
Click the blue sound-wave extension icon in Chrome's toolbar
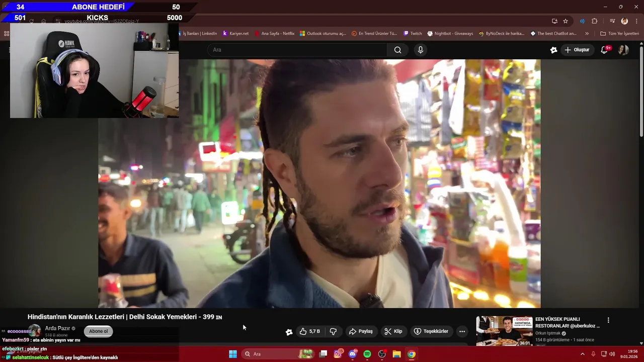(x=582, y=21)
